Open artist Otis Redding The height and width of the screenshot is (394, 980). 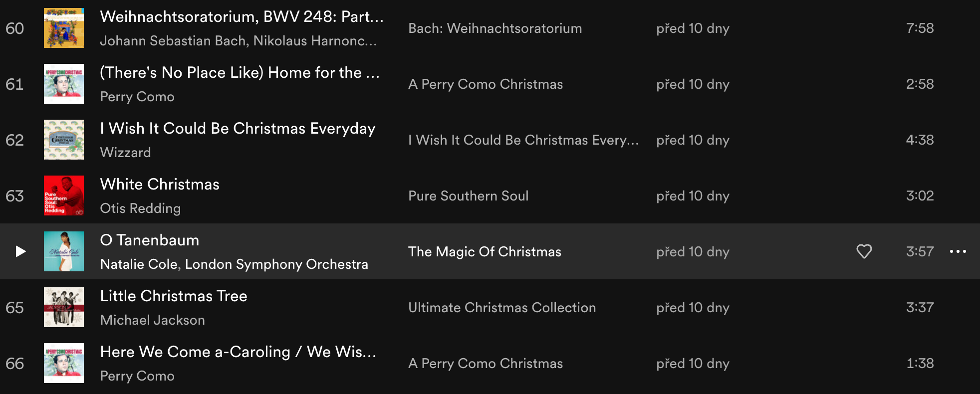point(140,208)
